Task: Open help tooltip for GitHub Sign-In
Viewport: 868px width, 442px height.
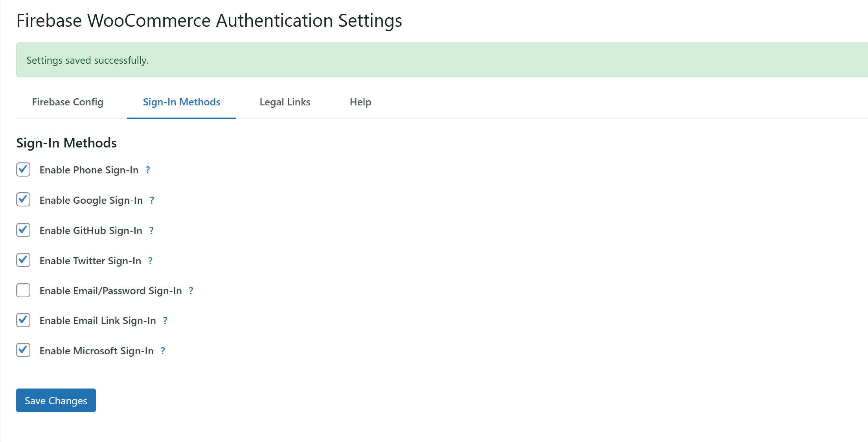Action: point(151,230)
